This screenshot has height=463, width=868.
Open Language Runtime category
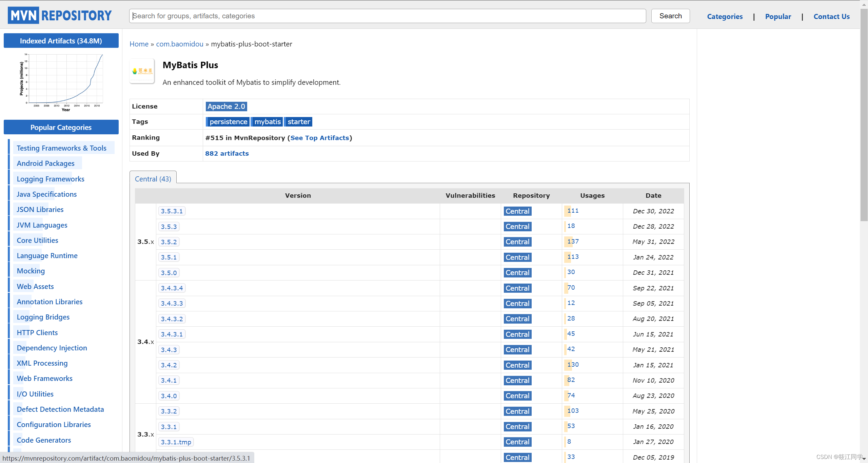tap(47, 255)
